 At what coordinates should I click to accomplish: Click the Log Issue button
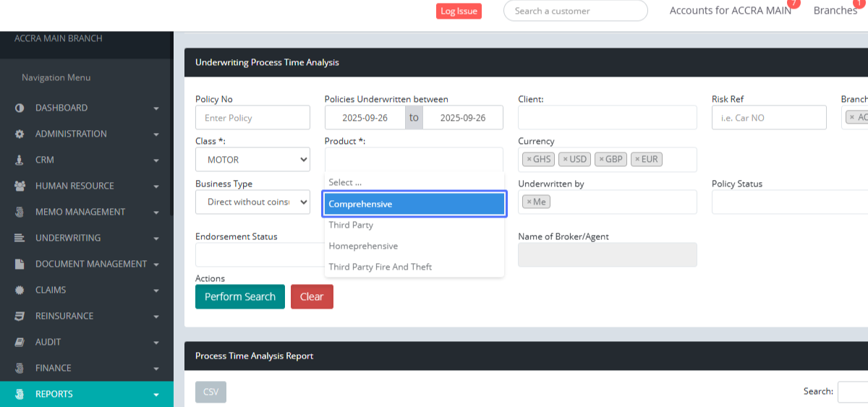pyautogui.click(x=459, y=11)
